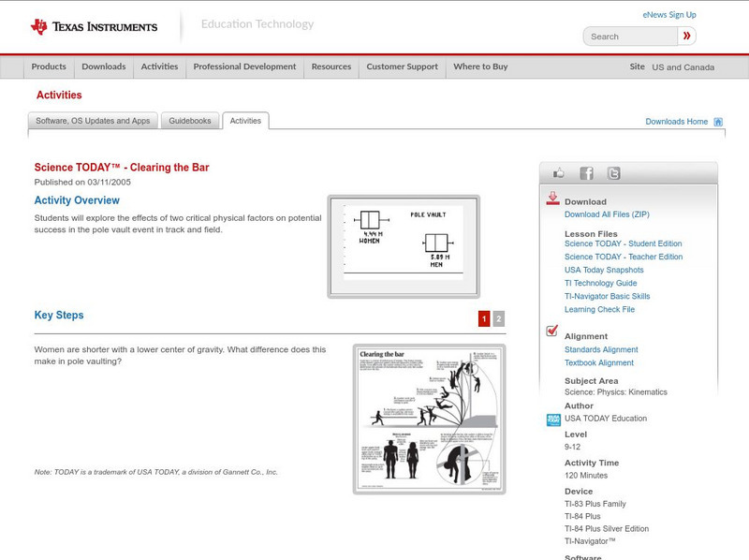
Task: Click Download All Files (ZIP)
Action: coord(607,214)
